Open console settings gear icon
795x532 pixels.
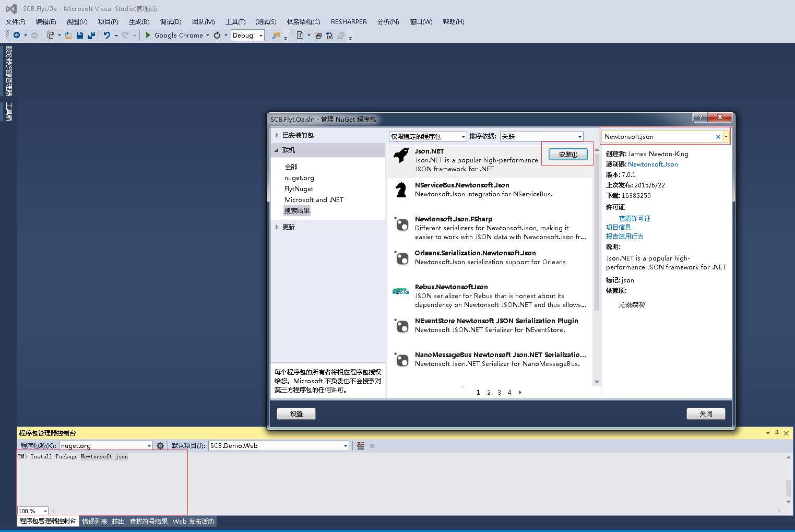pos(160,446)
